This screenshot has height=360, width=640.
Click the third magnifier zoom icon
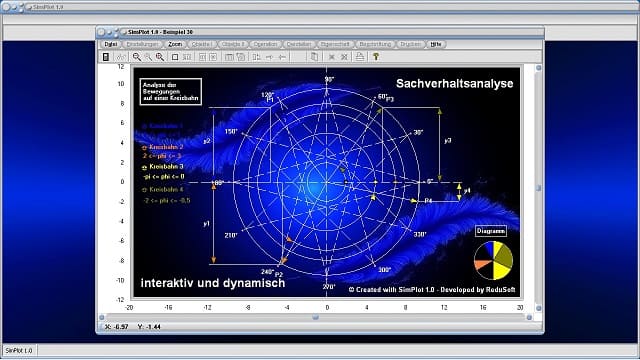click(160, 57)
